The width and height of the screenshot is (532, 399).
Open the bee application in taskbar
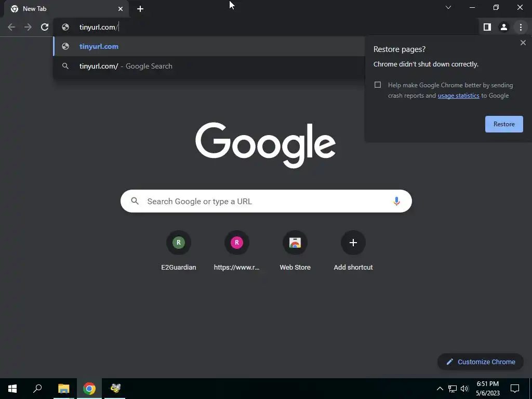tap(115, 389)
